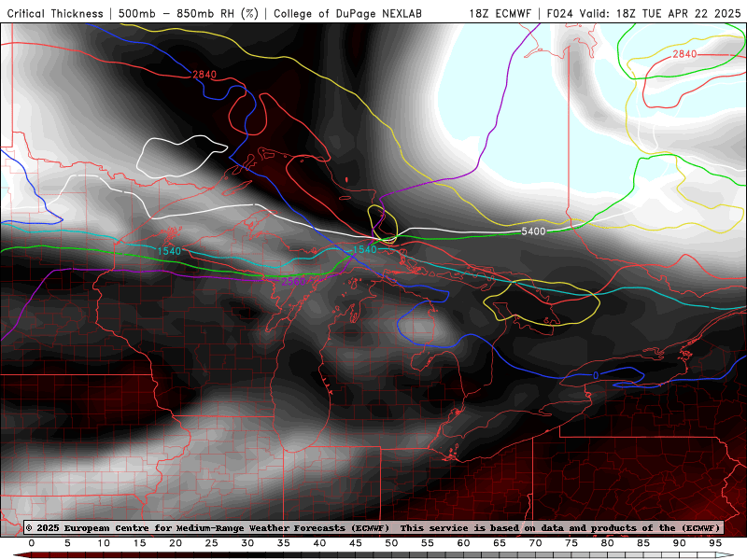Click the white 5400 contour label
The width and height of the screenshot is (747, 560).
533,231
